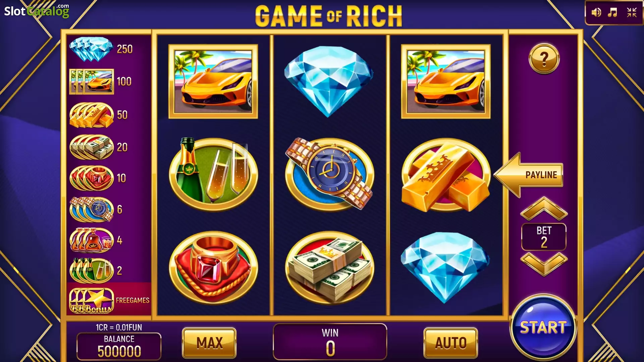The image size is (644, 362).
Task: Decrease bet with the down chevron
Action: tap(544, 264)
